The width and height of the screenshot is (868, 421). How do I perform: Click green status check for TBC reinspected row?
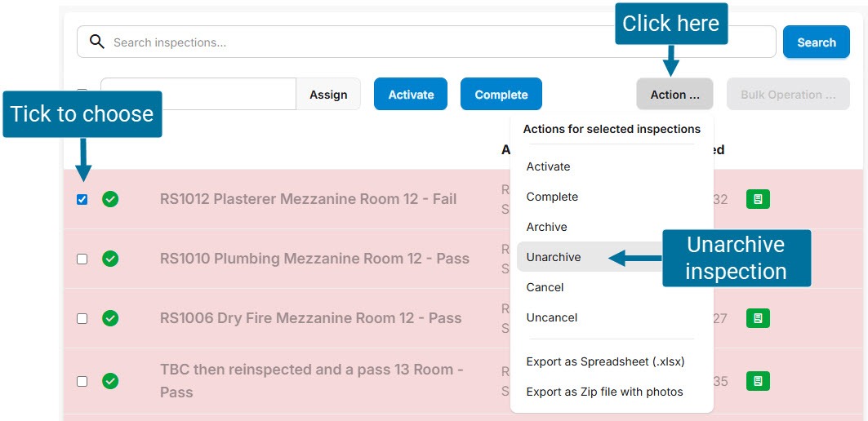pos(110,381)
